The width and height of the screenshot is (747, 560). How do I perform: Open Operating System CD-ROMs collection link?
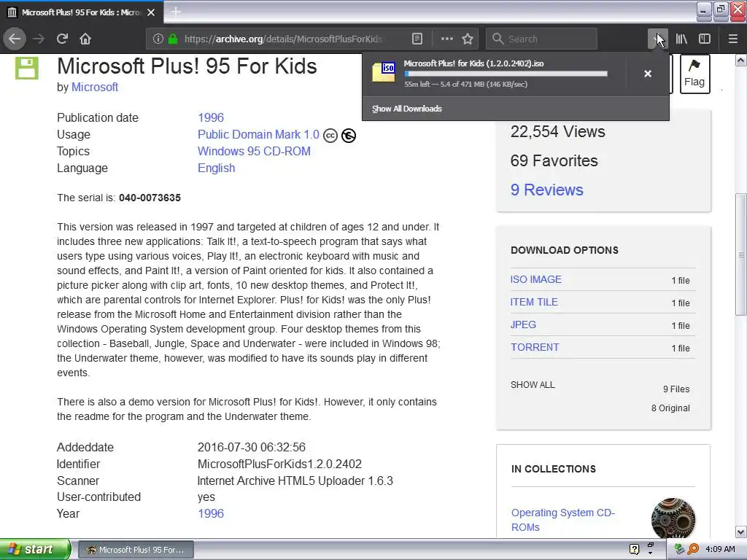[562, 520]
